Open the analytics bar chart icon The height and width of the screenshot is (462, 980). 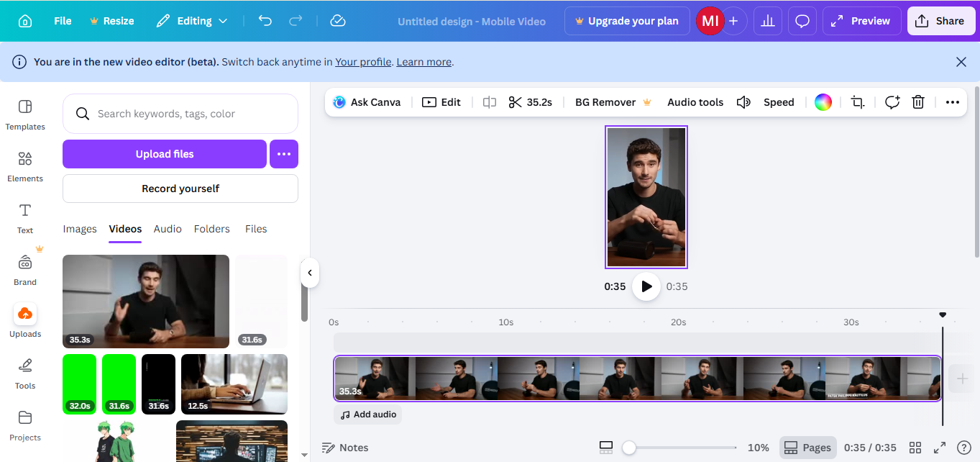click(767, 21)
